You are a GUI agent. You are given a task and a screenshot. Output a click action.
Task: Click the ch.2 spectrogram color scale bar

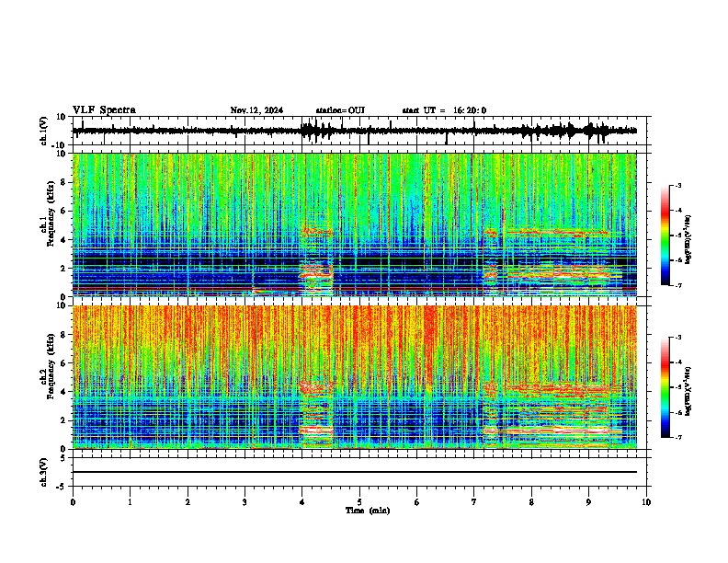click(x=665, y=387)
